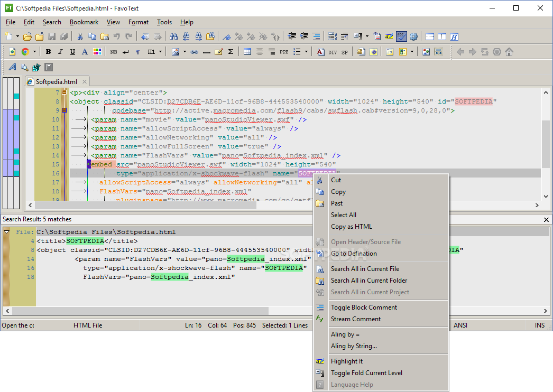The image size is (553, 392).
Task: Open the H1 heading dropdown arrow
Action: (x=161, y=52)
